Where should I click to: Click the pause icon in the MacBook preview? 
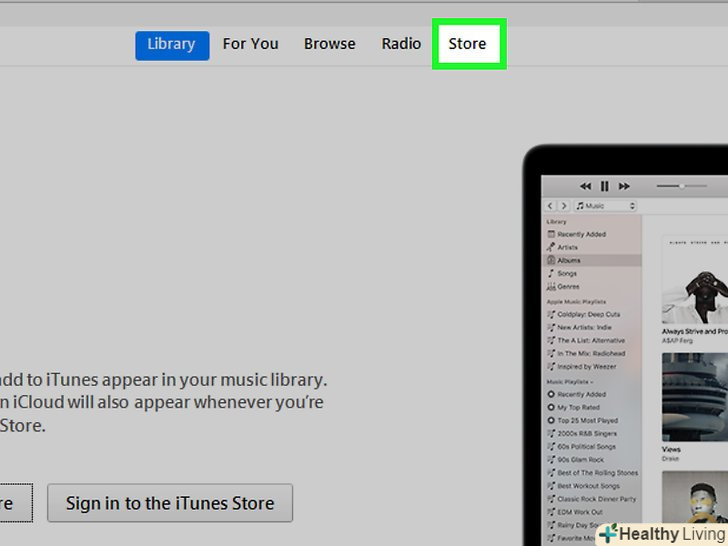(604, 186)
